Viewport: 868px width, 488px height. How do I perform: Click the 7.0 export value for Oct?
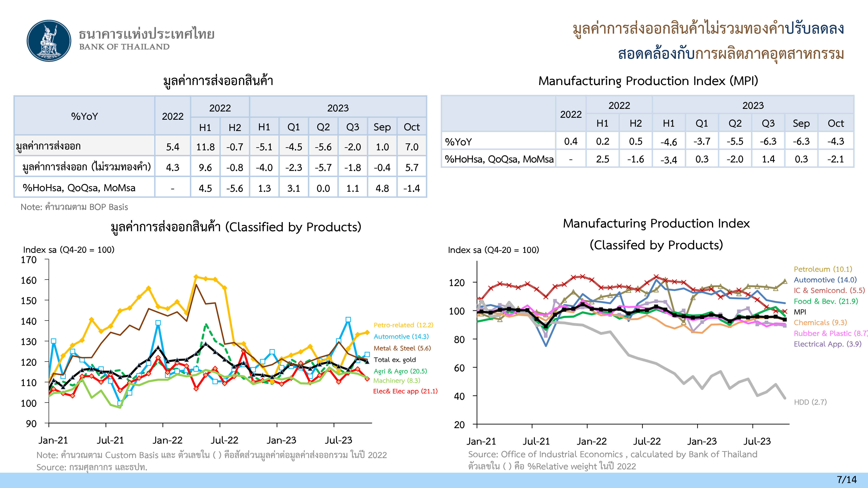[x=411, y=147]
